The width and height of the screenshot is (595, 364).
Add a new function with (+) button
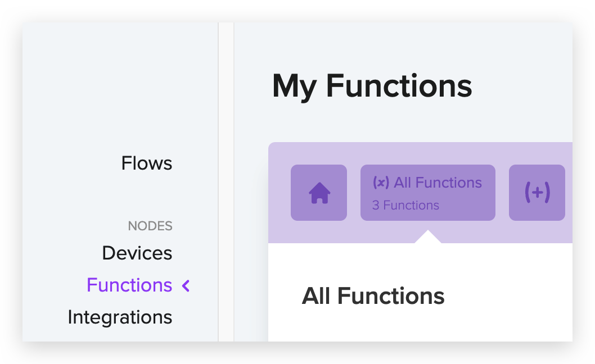tap(537, 193)
